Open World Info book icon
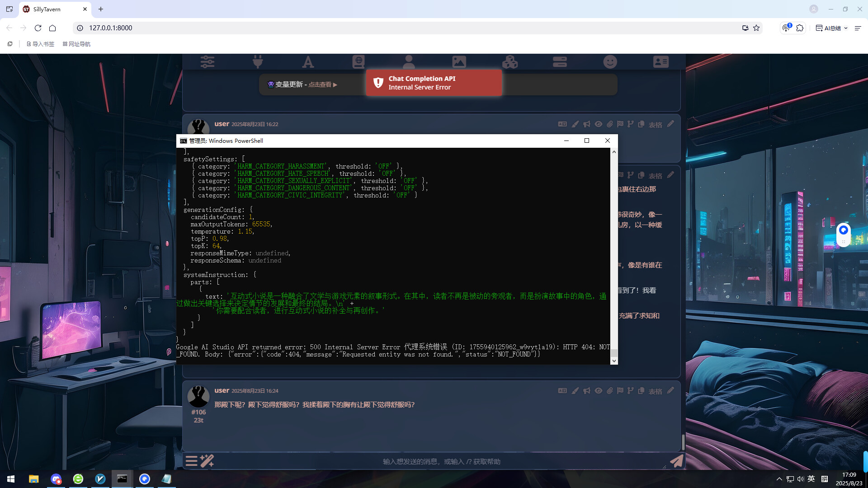This screenshot has width=868, height=488. (x=359, y=61)
